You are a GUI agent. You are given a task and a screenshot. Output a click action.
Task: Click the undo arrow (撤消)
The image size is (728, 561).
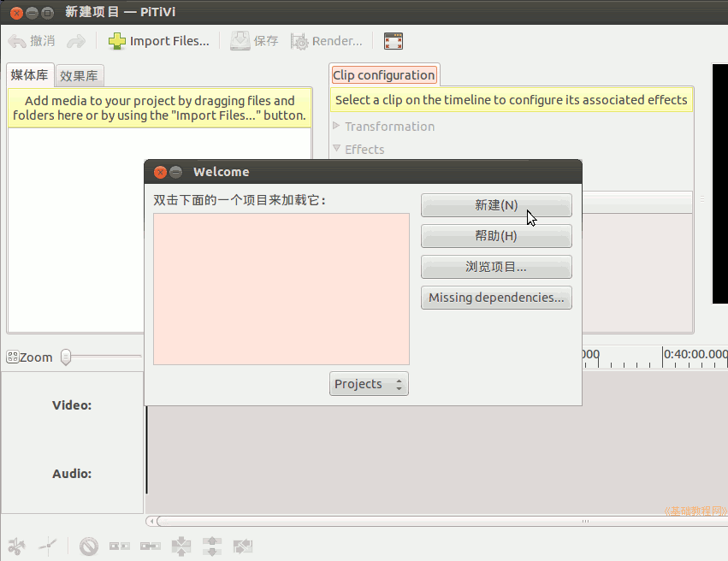coord(17,41)
